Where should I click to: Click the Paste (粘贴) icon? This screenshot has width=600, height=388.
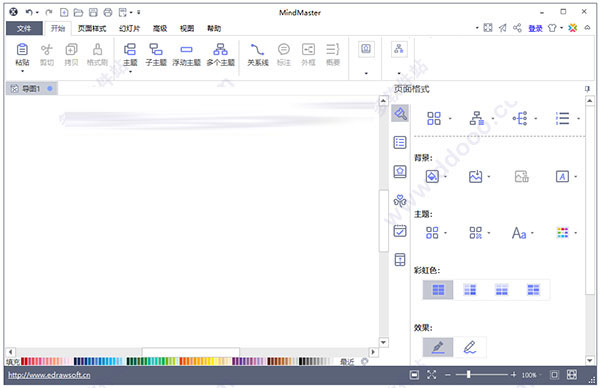(x=22, y=49)
